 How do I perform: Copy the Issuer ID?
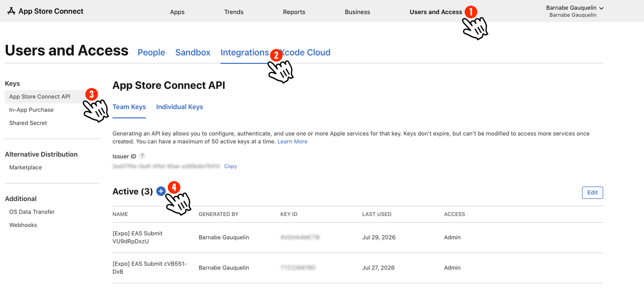tap(231, 166)
